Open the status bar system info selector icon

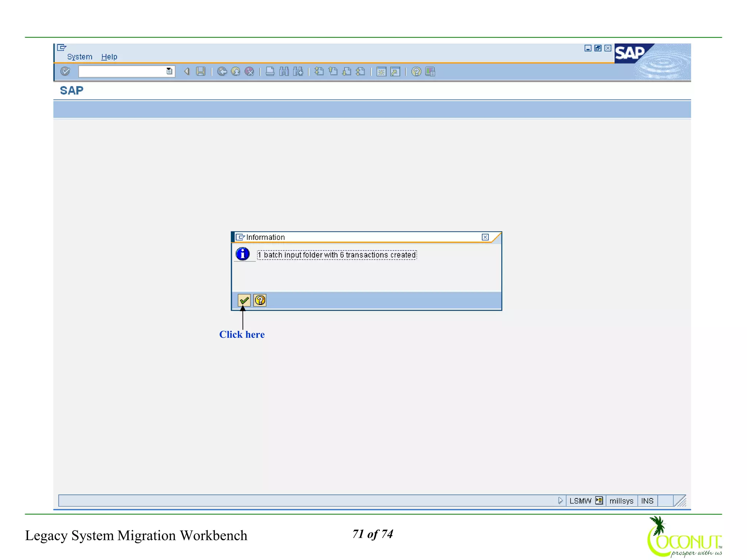(x=599, y=501)
